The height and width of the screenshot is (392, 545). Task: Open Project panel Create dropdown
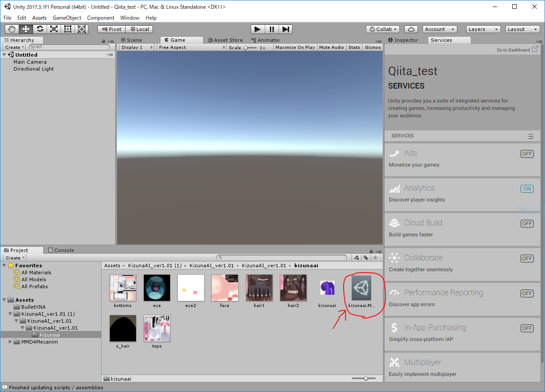click(14, 258)
